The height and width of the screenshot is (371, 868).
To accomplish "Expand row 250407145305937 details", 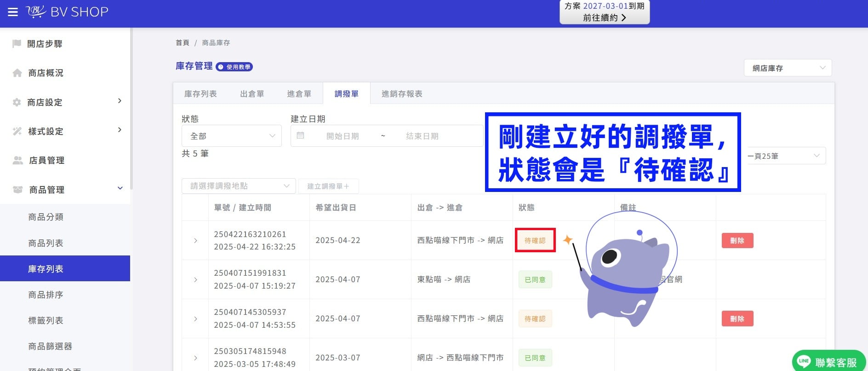I will click(x=195, y=319).
